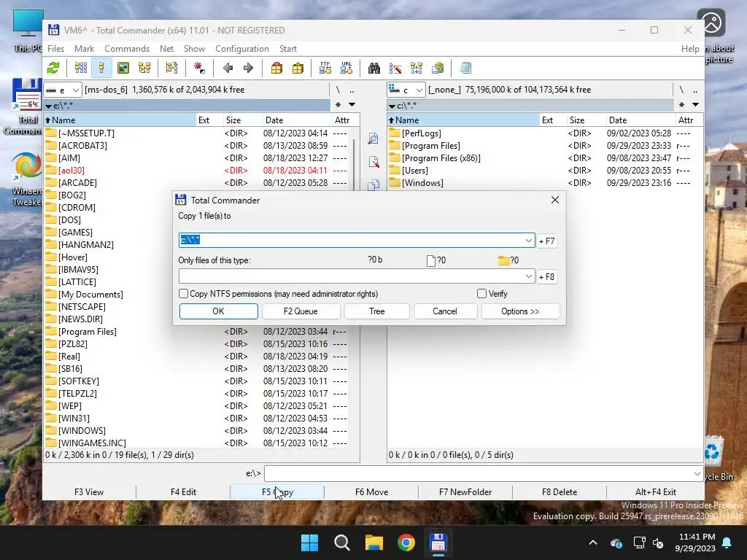Open the Show menu

pos(194,49)
